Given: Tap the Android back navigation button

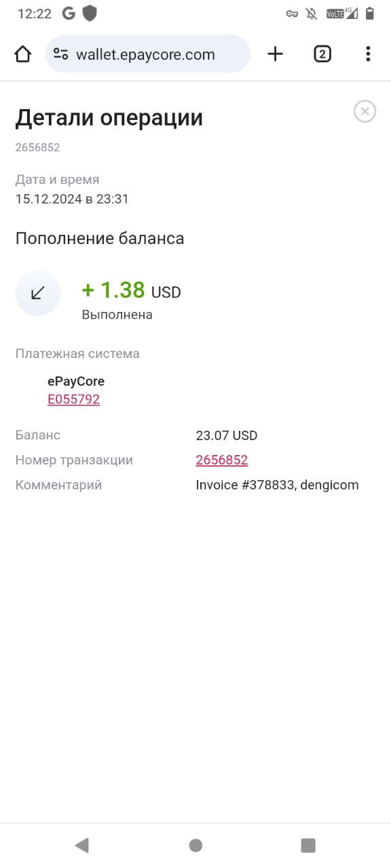Looking at the screenshot, I should pos(82,845).
